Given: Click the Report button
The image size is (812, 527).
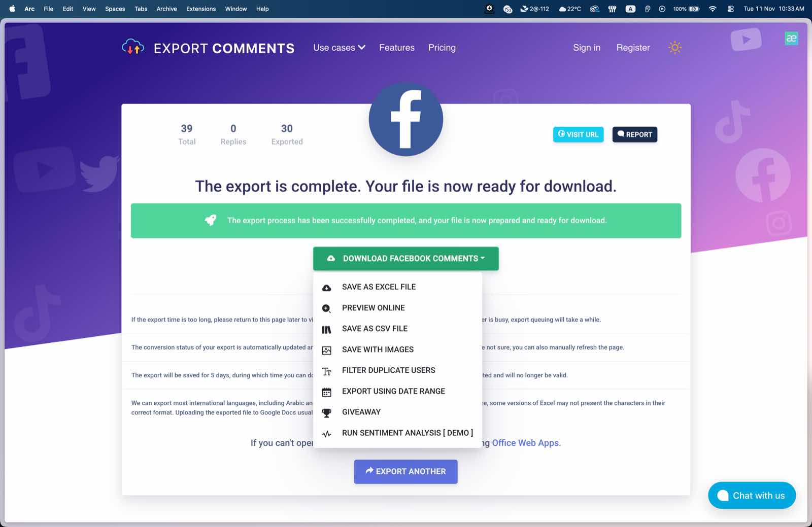Looking at the screenshot, I should [x=634, y=134].
